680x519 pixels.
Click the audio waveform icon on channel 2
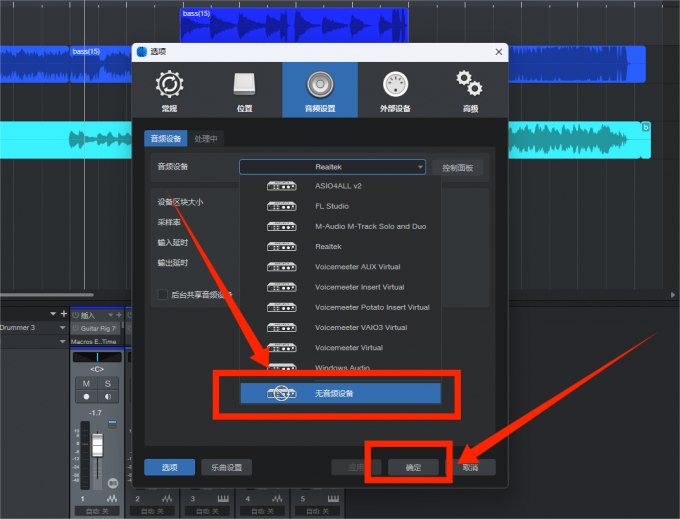tap(167, 498)
